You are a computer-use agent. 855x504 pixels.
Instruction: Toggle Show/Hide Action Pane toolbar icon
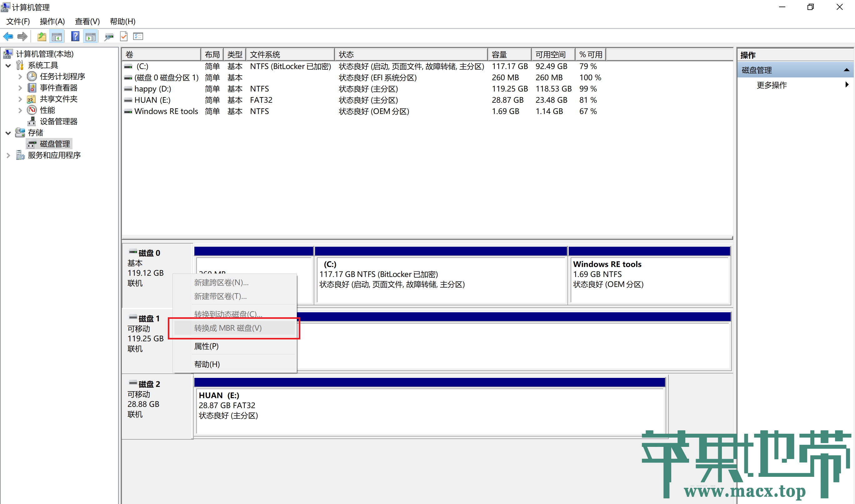pyautogui.click(x=90, y=36)
